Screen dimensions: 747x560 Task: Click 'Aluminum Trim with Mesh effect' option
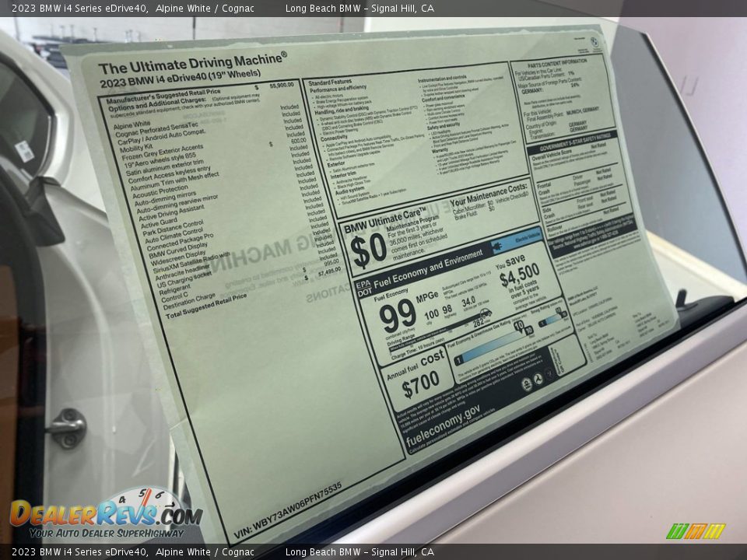click(x=175, y=181)
